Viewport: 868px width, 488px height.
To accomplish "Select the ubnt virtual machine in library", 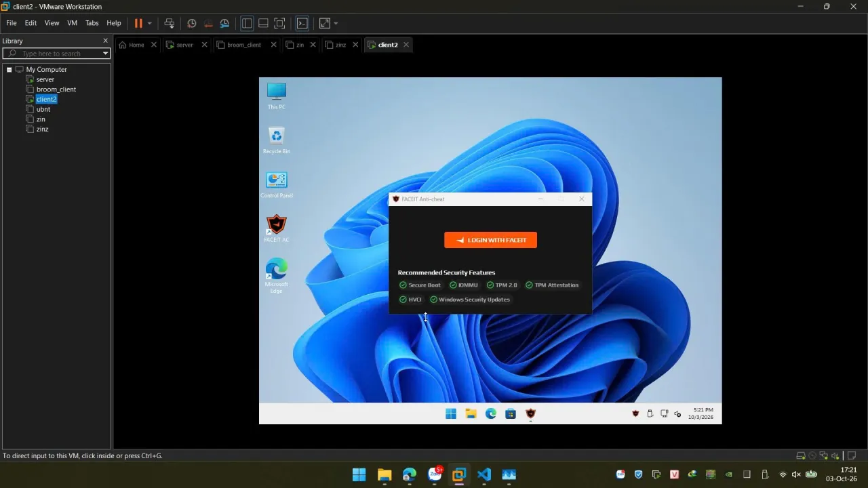I will pos(43,109).
